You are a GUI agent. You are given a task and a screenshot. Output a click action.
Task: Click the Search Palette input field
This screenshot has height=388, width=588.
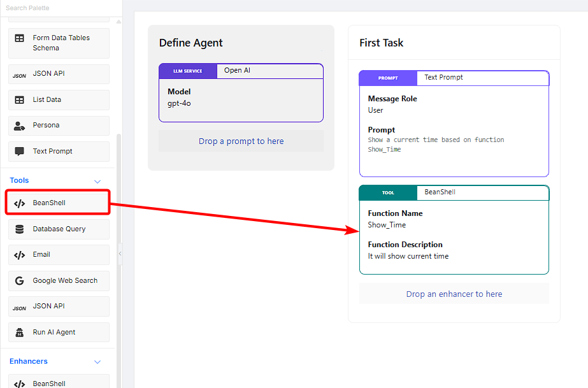coord(61,8)
